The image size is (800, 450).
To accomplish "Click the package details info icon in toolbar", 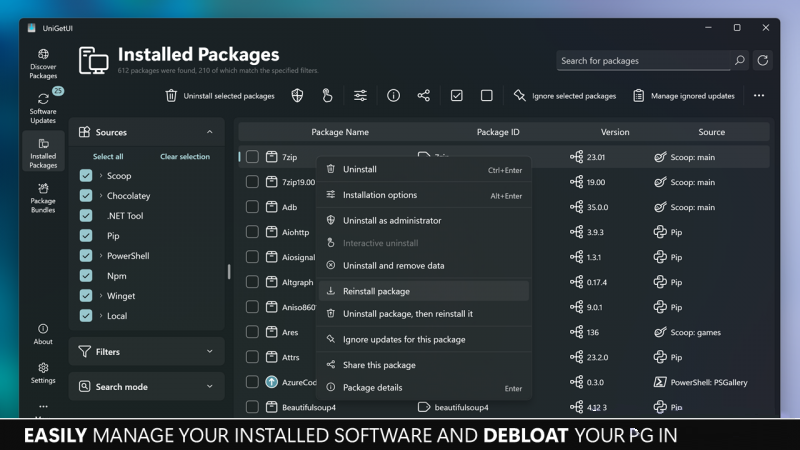I will click(393, 96).
